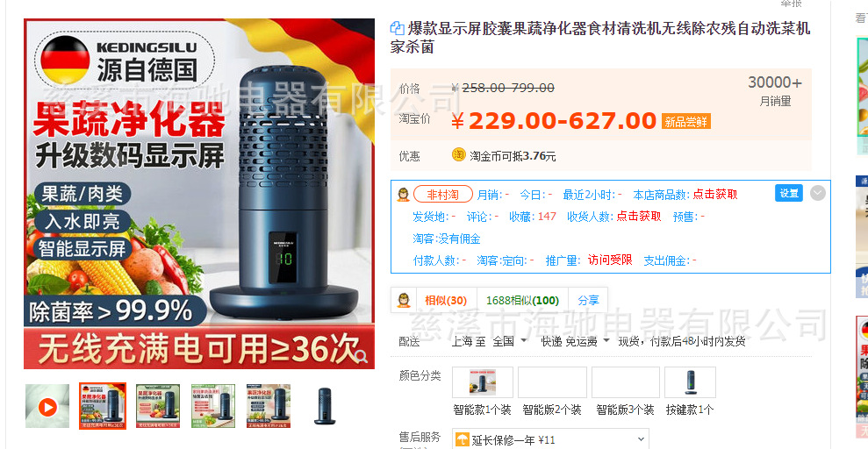Screen dimensions: 868x449
Task: Switch to the 1688相似(100) tab
Action: pyautogui.click(x=522, y=301)
